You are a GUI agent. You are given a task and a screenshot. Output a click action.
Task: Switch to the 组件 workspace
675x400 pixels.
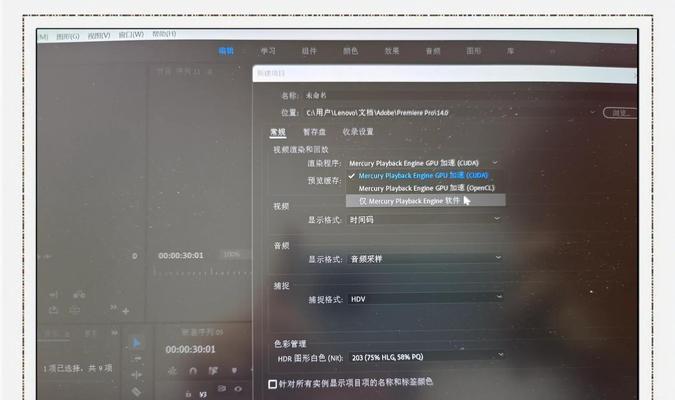[x=309, y=51]
